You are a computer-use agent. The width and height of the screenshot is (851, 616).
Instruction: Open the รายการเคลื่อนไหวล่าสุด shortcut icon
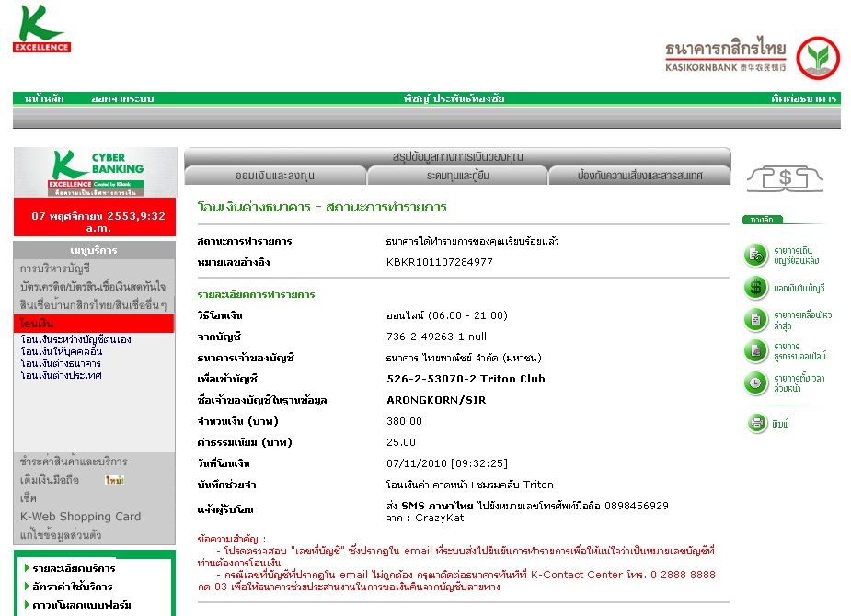(755, 319)
